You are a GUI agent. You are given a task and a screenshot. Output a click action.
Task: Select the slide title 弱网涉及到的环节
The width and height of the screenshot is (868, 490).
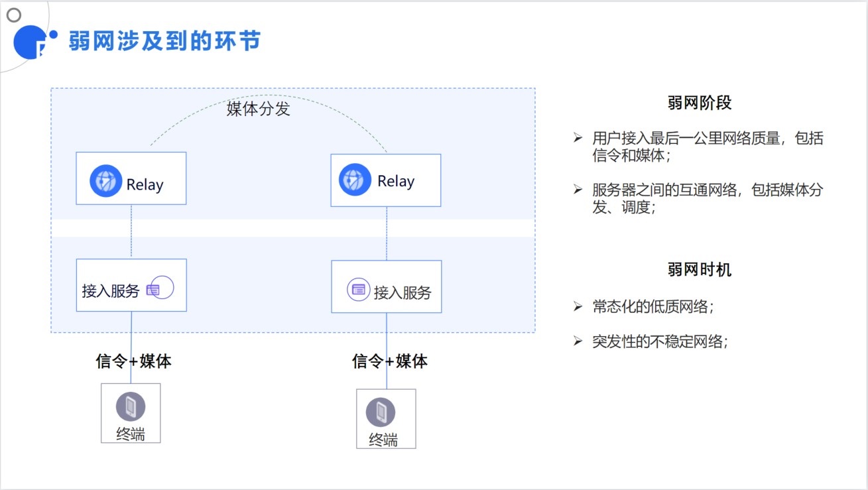click(x=164, y=42)
